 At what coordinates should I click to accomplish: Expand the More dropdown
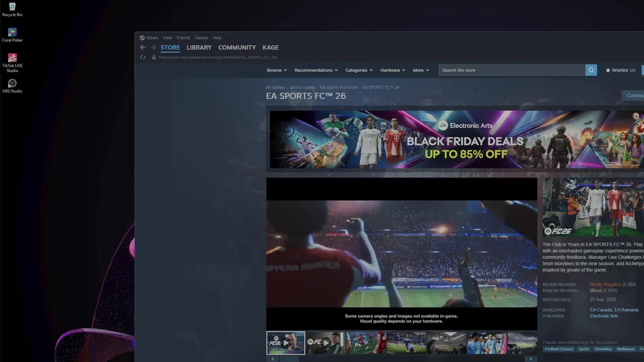(421, 70)
